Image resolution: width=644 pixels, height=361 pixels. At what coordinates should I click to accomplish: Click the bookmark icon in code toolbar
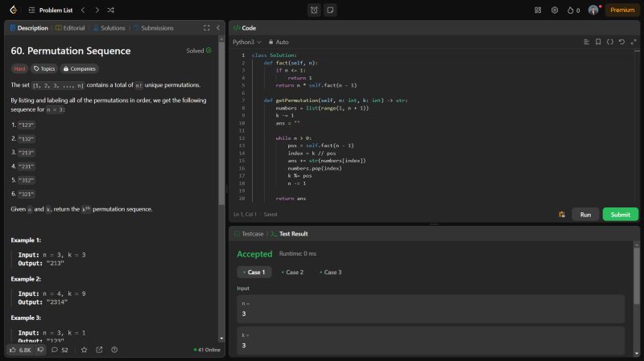[x=598, y=42]
